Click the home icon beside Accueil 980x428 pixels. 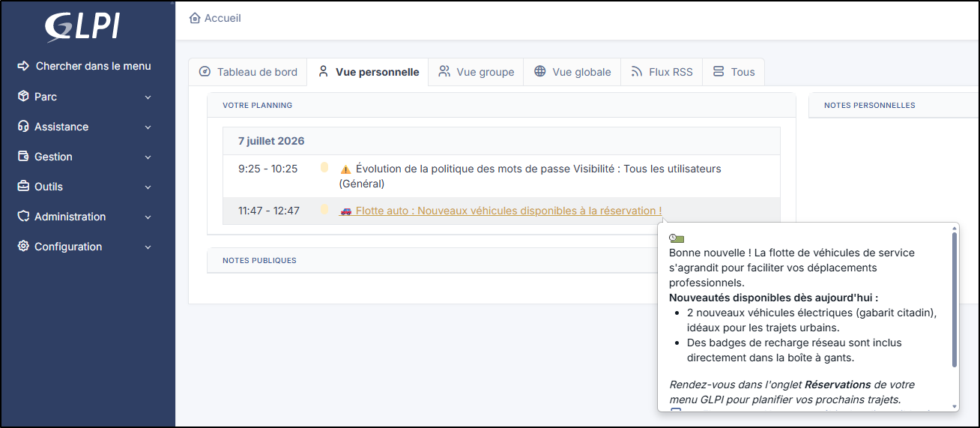[195, 18]
